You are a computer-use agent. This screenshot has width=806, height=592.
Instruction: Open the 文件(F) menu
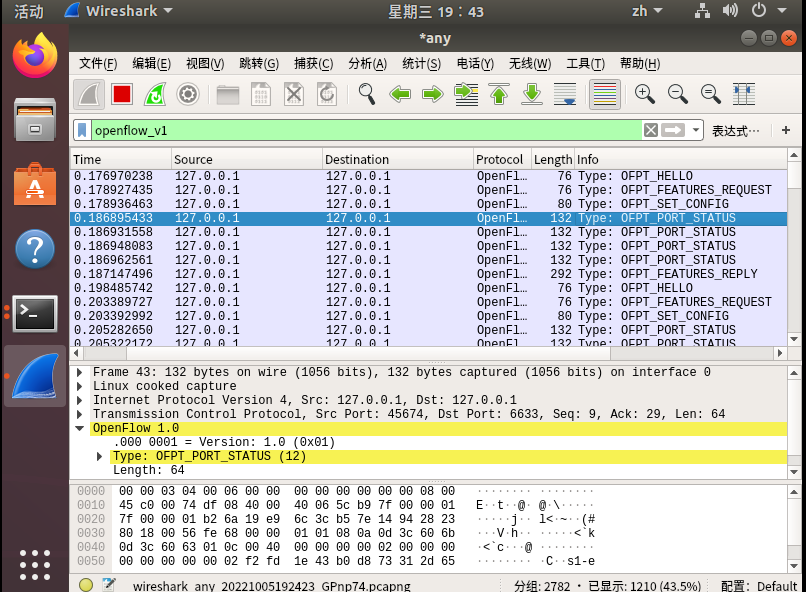point(98,64)
